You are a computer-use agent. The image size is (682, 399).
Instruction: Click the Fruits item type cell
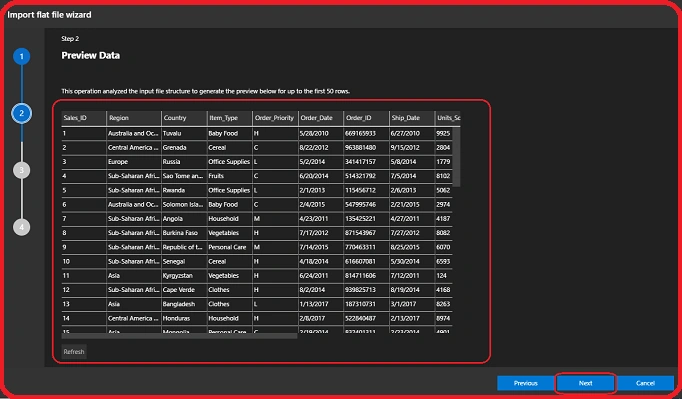pyautogui.click(x=230, y=176)
